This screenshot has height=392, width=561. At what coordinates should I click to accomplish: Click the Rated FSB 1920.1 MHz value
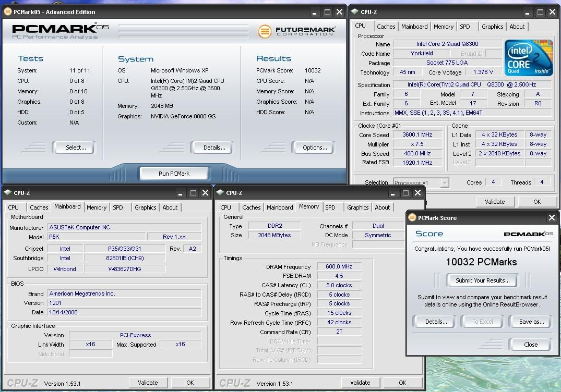click(x=417, y=163)
